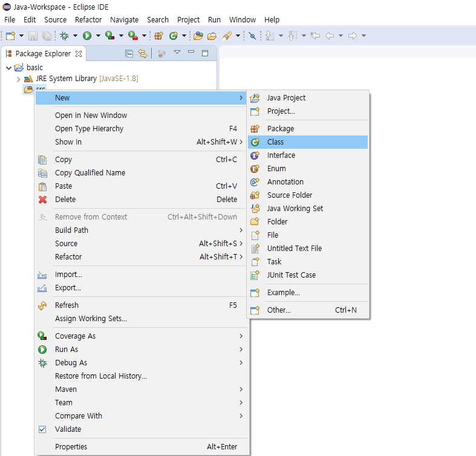Toggle the Mark Occurrences toolbar icon

point(252,36)
